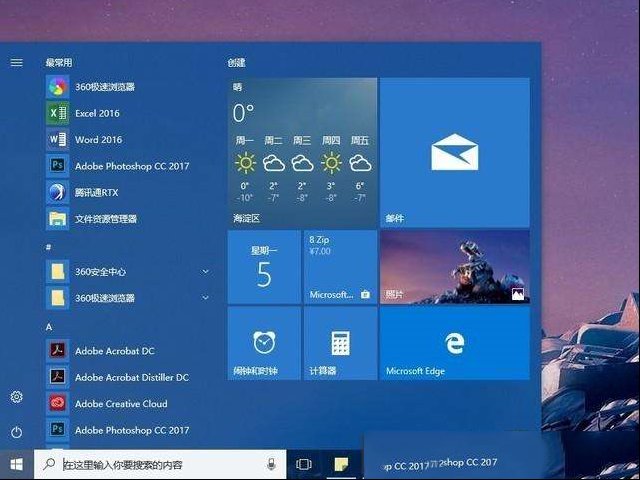The width and height of the screenshot is (640, 480).
Task: Launch Adobe Creative Cloud
Action: click(x=129, y=404)
